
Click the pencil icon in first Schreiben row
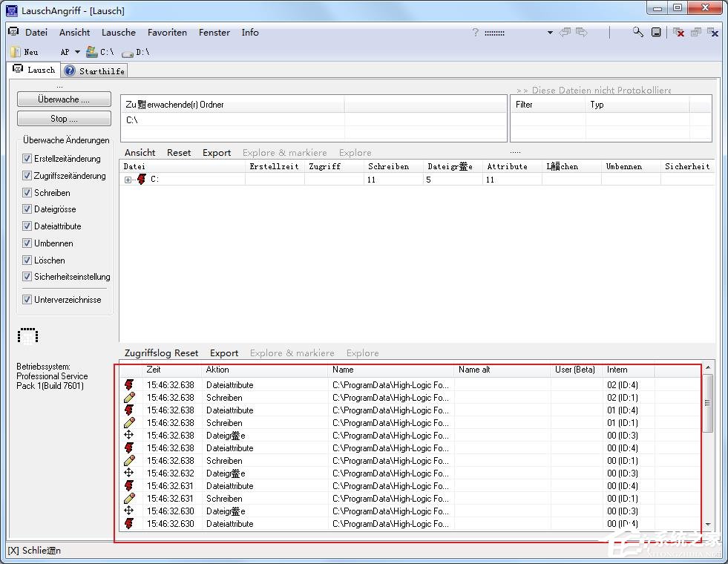coord(129,398)
